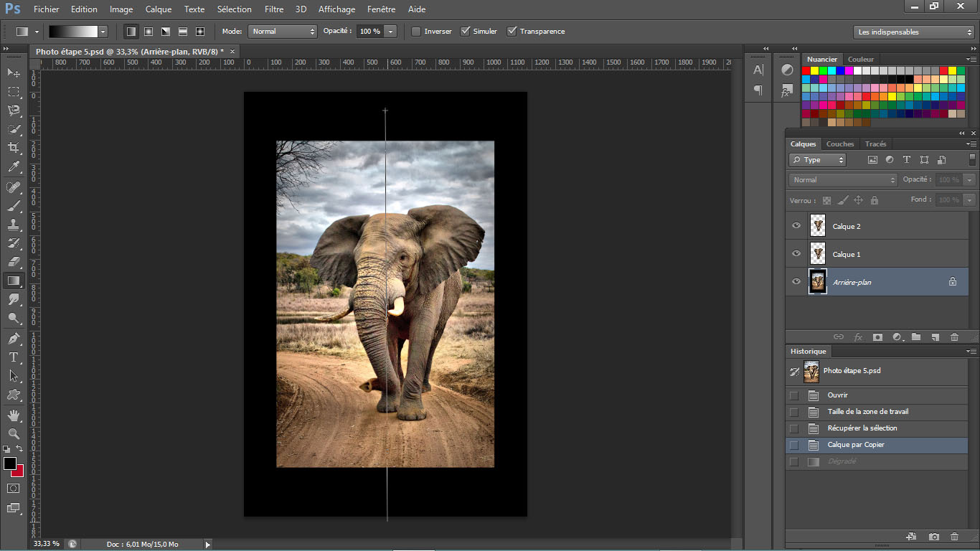Viewport: 980px width, 551px height.
Task: Click the create new snapshot camera icon
Action: 934,537
